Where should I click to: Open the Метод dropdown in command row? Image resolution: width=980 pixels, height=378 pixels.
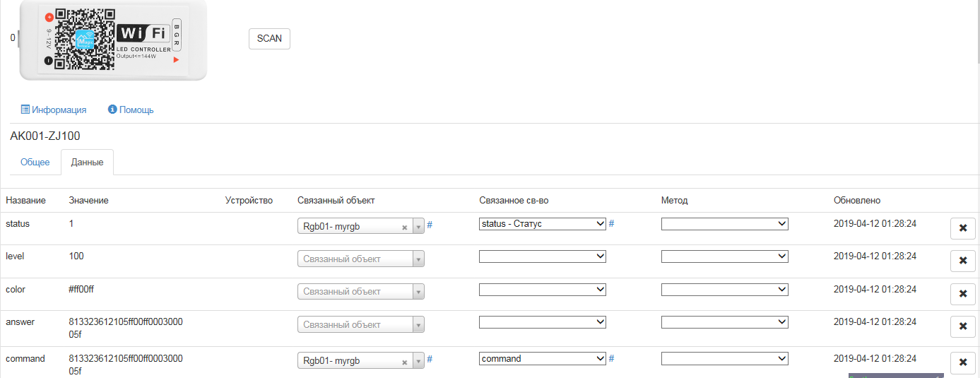coord(724,359)
